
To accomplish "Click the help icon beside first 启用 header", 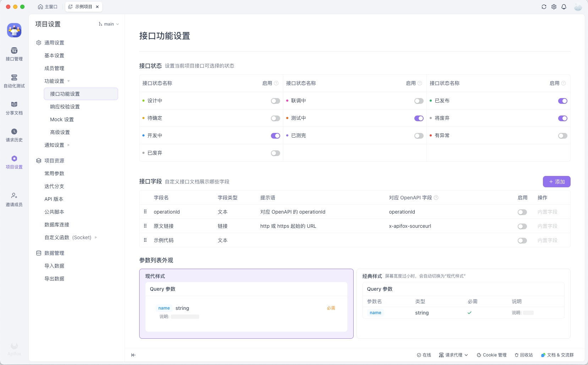I will click(x=276, y=83).
